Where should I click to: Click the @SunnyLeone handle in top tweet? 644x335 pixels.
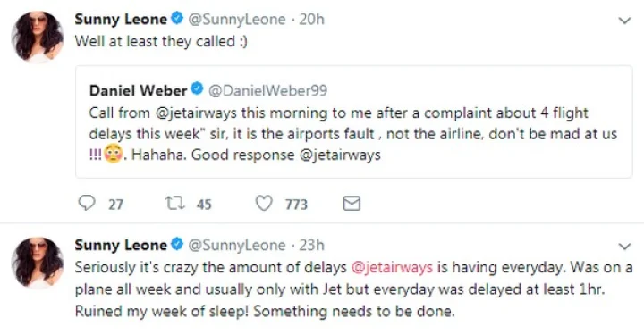point(236,20)
